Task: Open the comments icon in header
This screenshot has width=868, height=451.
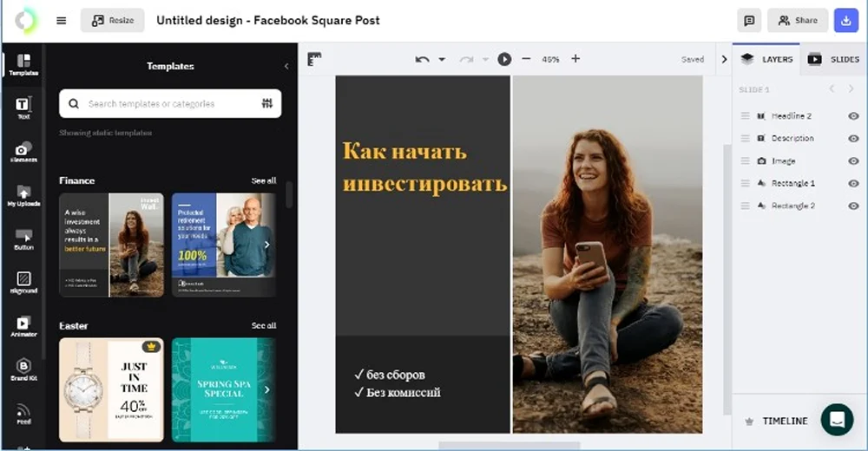Action: [x=748, y=20]
